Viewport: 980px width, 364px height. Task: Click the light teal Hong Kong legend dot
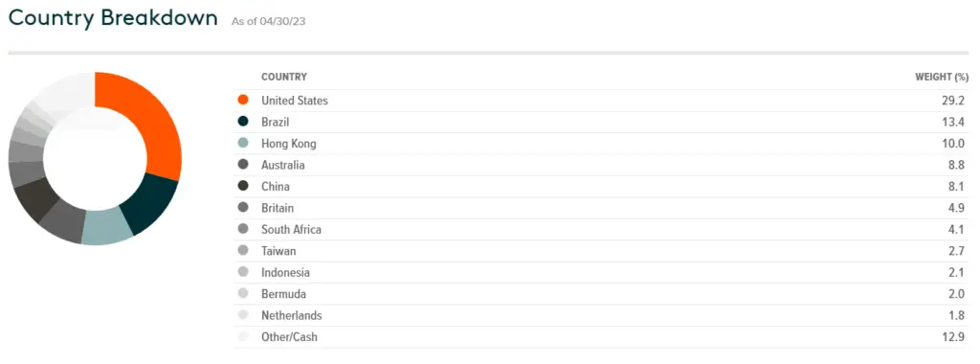pyautogui.click(x=243, y=144)
